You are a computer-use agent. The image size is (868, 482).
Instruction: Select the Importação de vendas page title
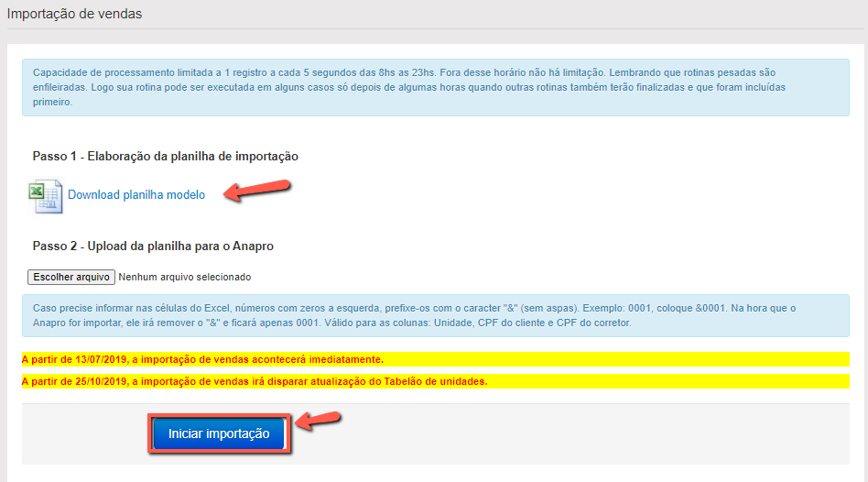75,15
